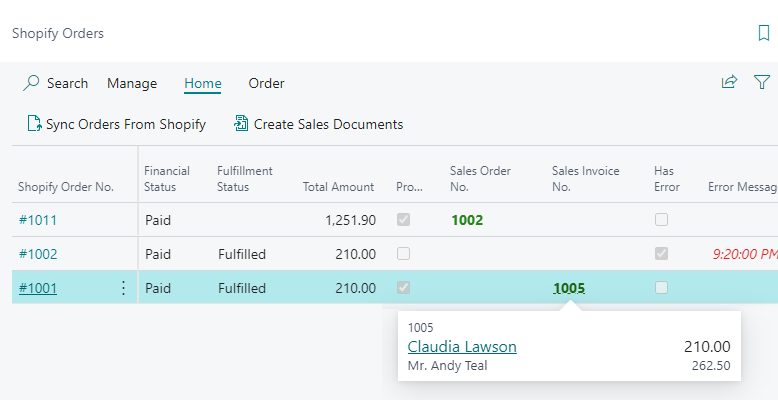The image size is (778, 400).
Task: Open sales invoice 1005
Action: click(x=569, y=288)
